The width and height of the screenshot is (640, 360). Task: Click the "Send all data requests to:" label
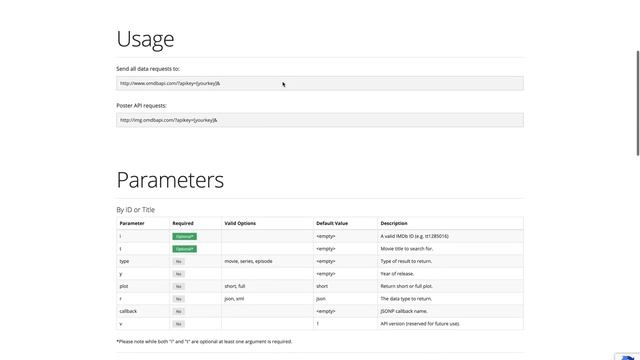[x=148, y=69]
